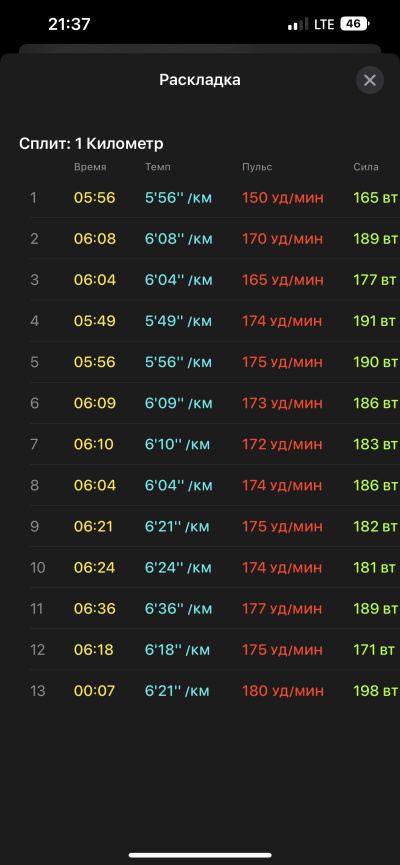
Task: Select the Темп column header
Action: (x=158, y=167)
